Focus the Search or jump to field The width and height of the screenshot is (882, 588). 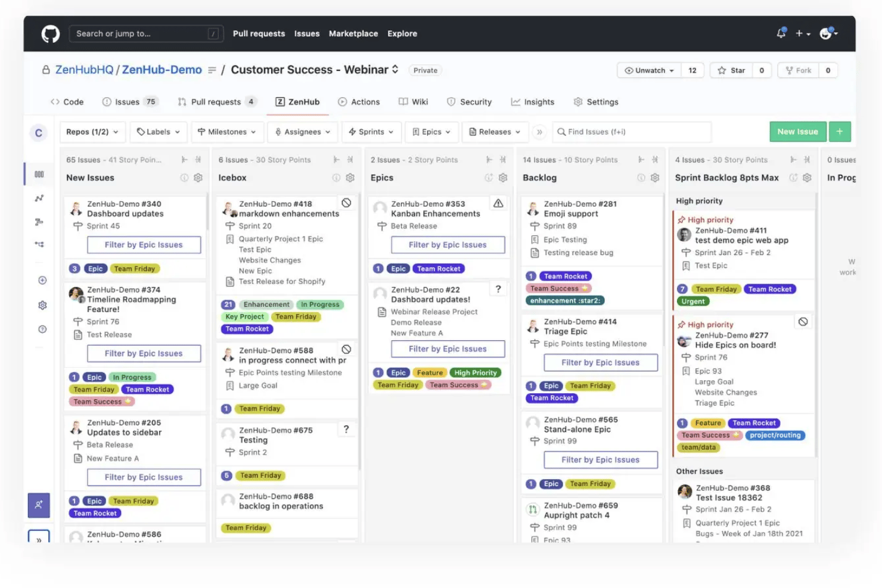tap(146, 34)
